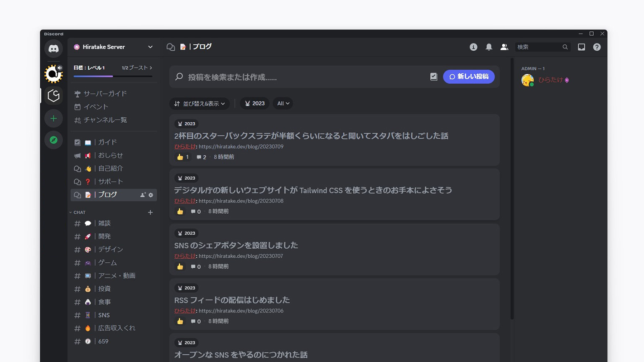React thumbs up on the スターバックスラテ post
This screenshot has width=644, height=362.
tap(183, 157)
